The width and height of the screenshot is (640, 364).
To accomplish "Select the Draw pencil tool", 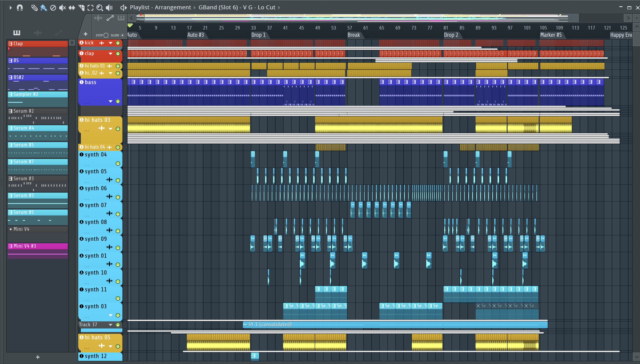I will coord(34,8).
